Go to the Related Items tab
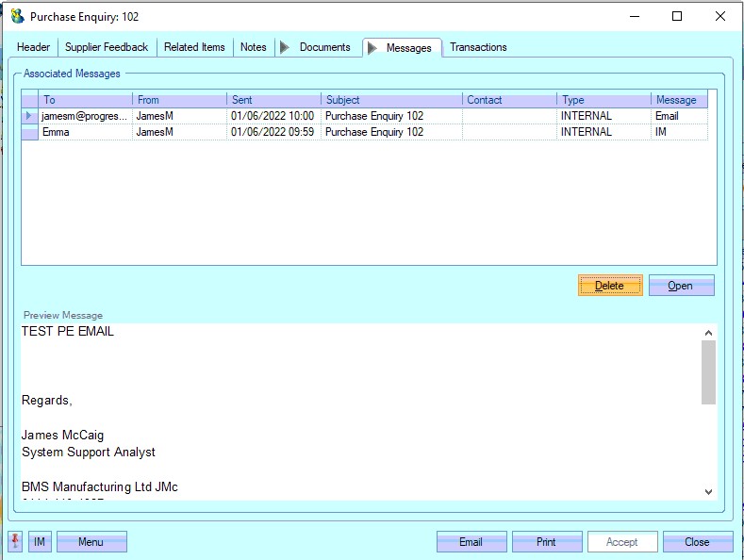 pyautogui.click(x=194, y=47)
